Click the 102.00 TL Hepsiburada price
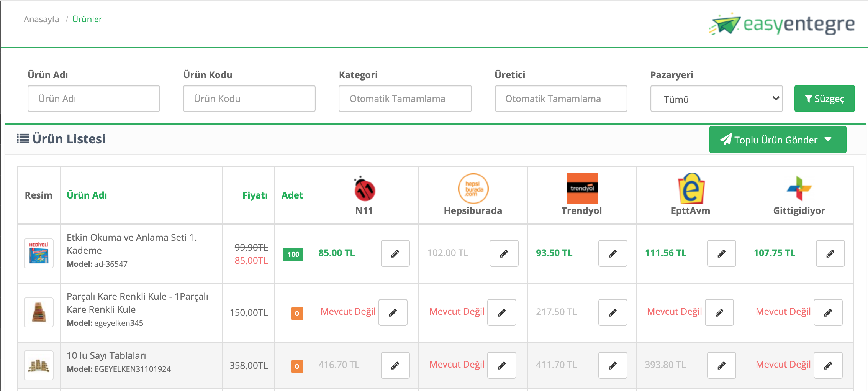Viewport: 868px width, 391px height. click(x=448, y=253)
